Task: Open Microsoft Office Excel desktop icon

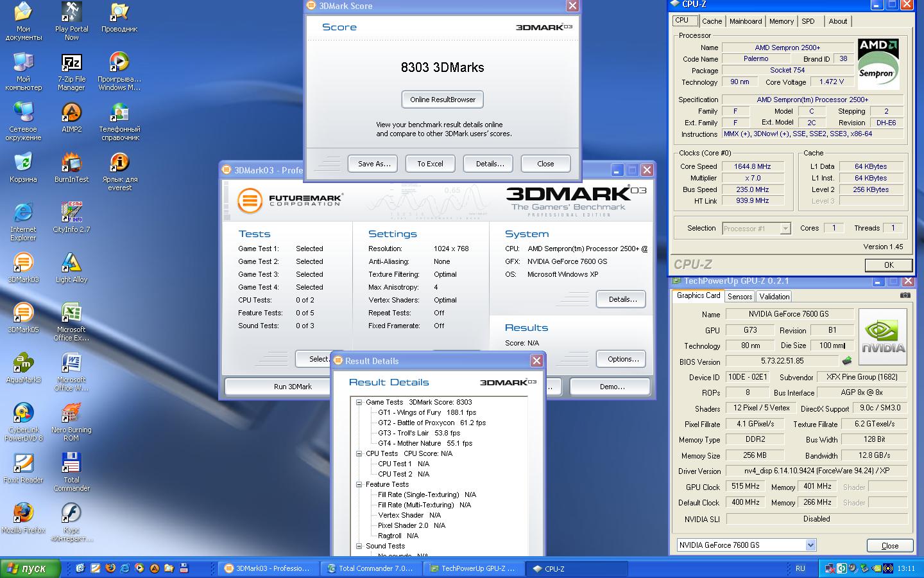Action: 71,322
